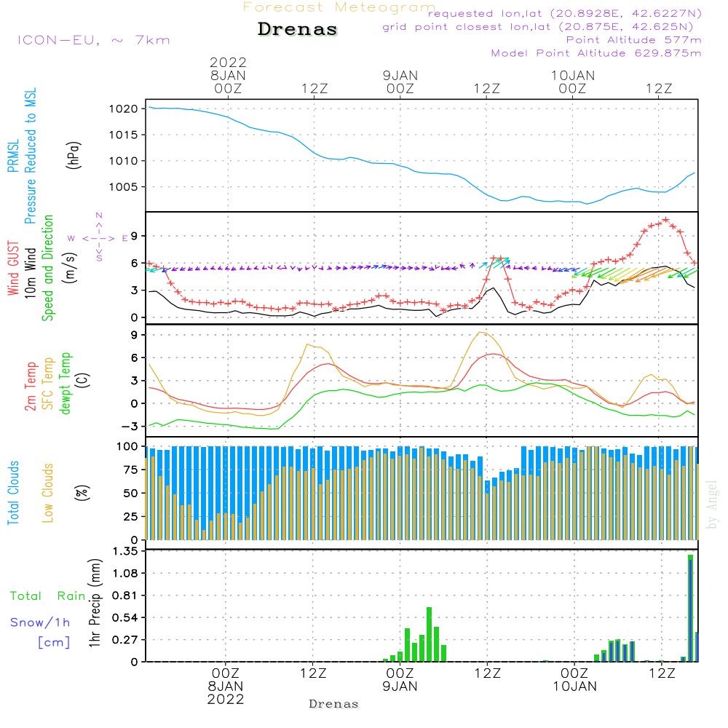Select the 'Point Altitude 577m' text
The image size is (728, 728).
(x=634, y=40)
